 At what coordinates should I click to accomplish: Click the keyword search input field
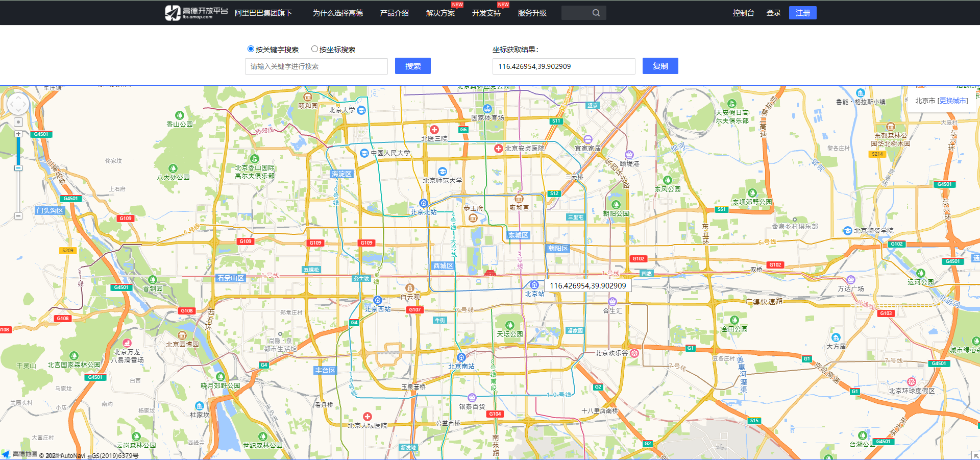[316, 66]
